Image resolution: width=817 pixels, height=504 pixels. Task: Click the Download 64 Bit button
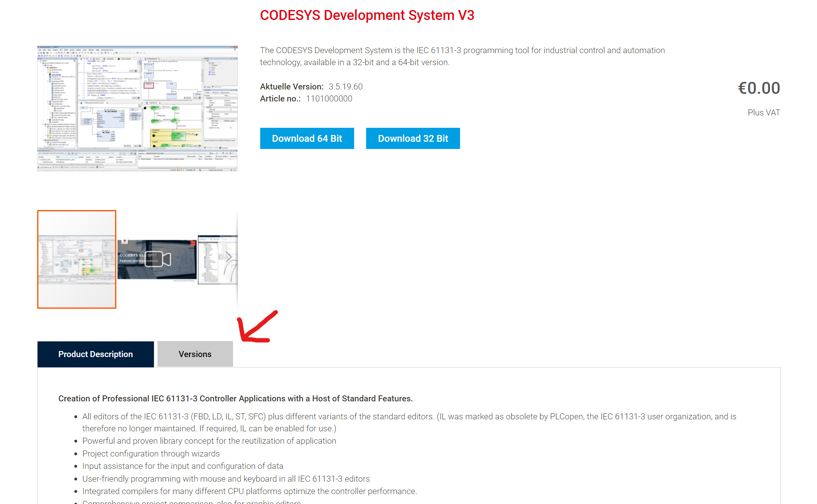[x=307, y=138]
